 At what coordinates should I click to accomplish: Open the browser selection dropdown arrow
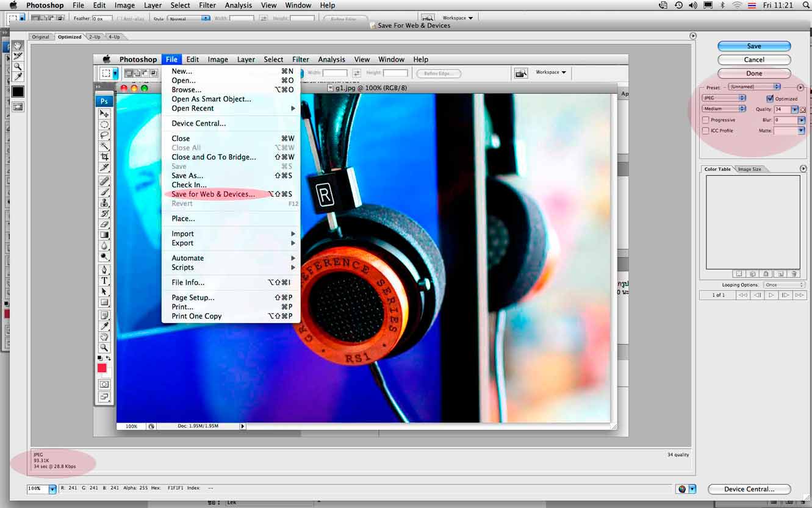point(692,489)
